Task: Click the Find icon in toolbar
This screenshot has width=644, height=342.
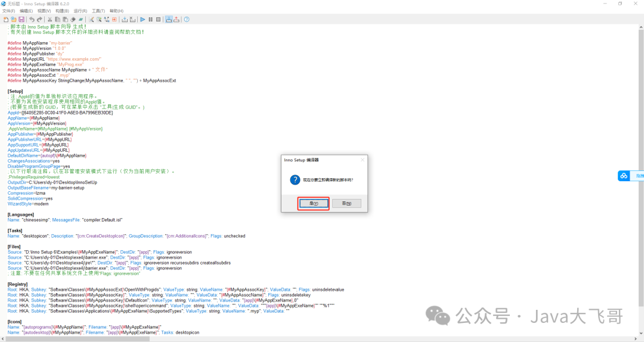Action: coord(91,19)
